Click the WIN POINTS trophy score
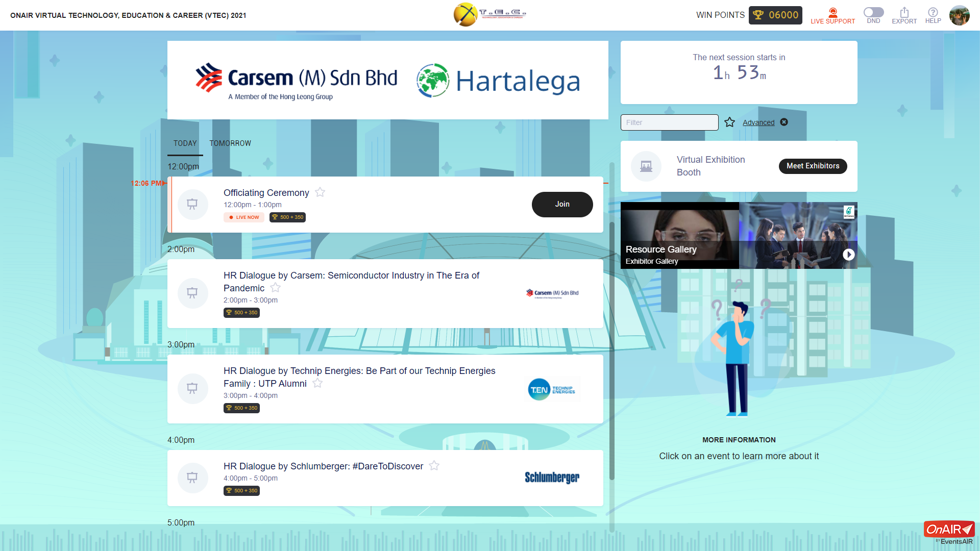The width and height of the screenshot is (980, 551). click(x=775, y=15)
